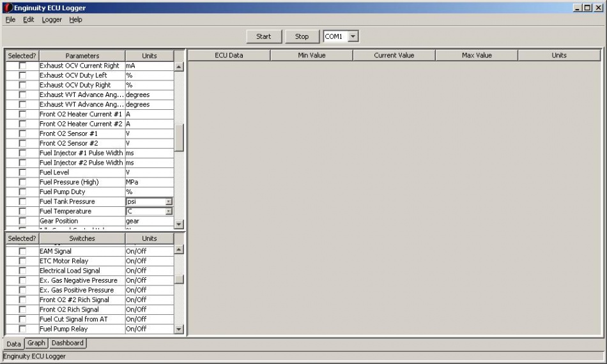
Task: Check the Fuel Pump Duty checkbox
Action: point(22,192)
